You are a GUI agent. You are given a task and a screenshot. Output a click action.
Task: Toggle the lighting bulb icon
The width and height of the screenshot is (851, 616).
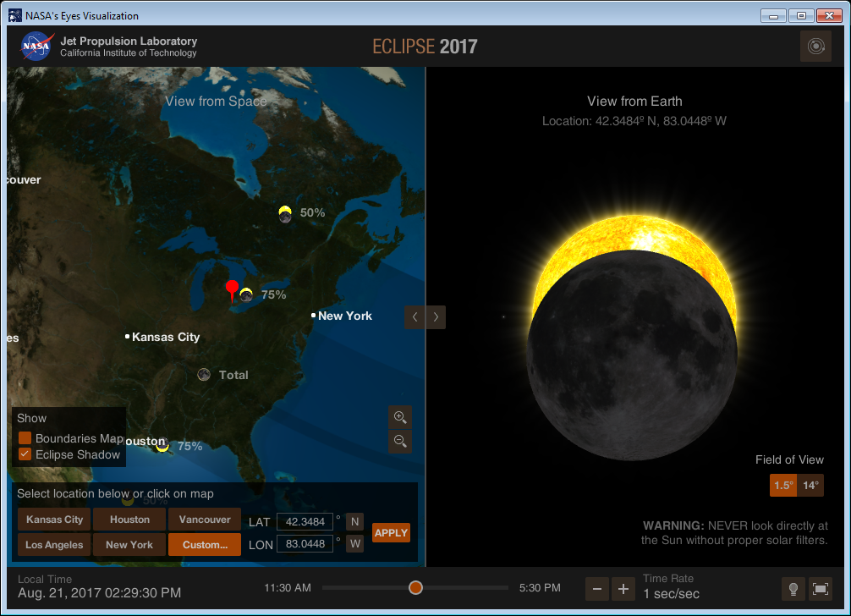click(793, 589)
